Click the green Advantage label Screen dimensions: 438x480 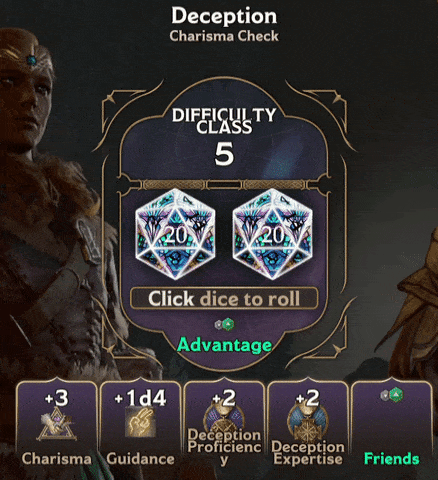point(224,345)
